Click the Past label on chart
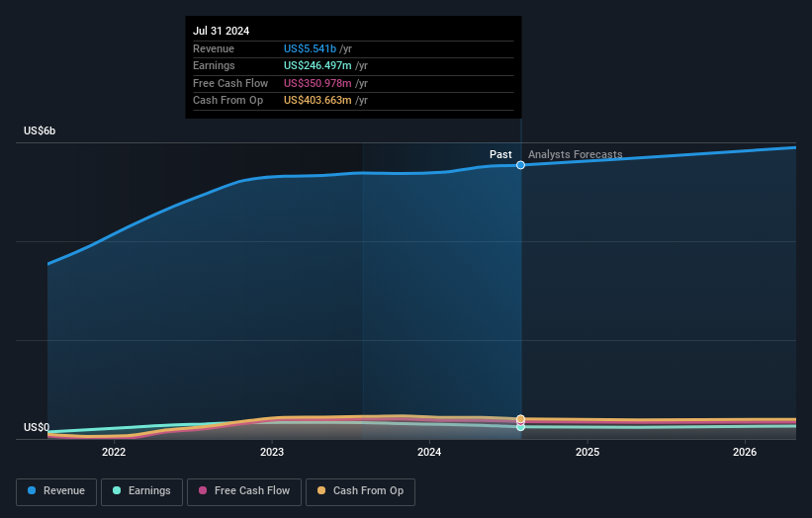812x518 pixels. 500,154
